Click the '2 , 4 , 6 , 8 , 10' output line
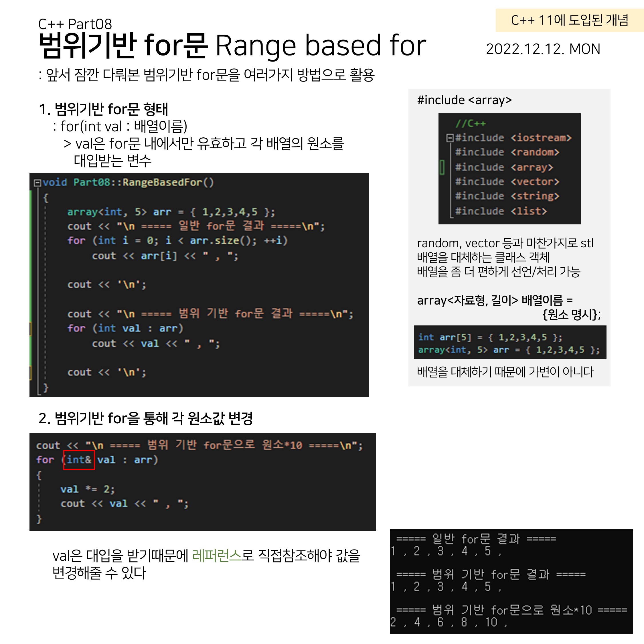 [449, 622]
